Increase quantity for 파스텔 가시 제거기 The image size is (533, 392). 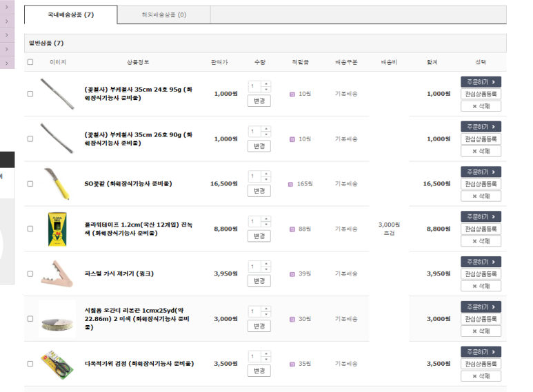click(266, 264)
